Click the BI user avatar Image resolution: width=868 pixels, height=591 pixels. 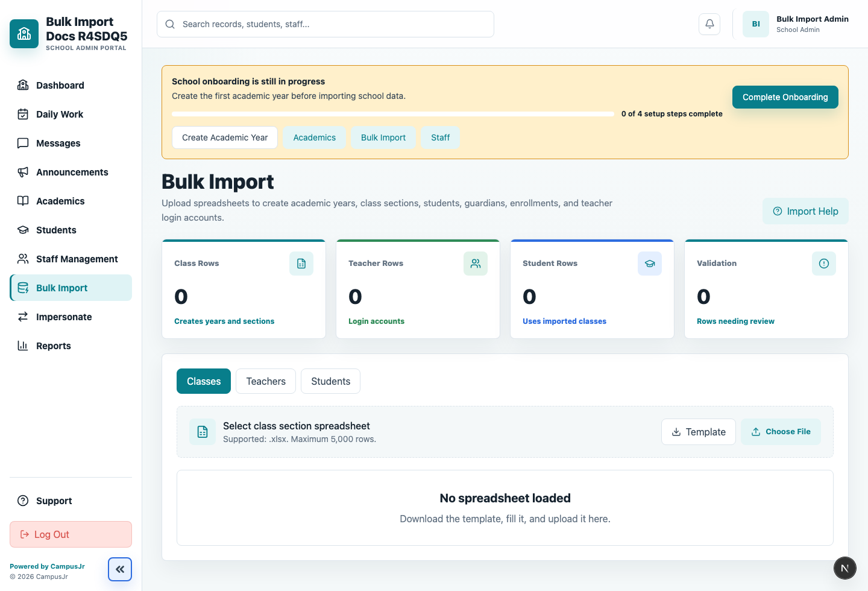click(756, 24)
